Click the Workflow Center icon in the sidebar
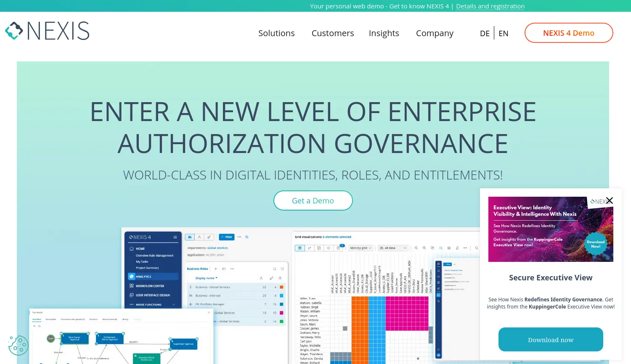 click(133, 285)
